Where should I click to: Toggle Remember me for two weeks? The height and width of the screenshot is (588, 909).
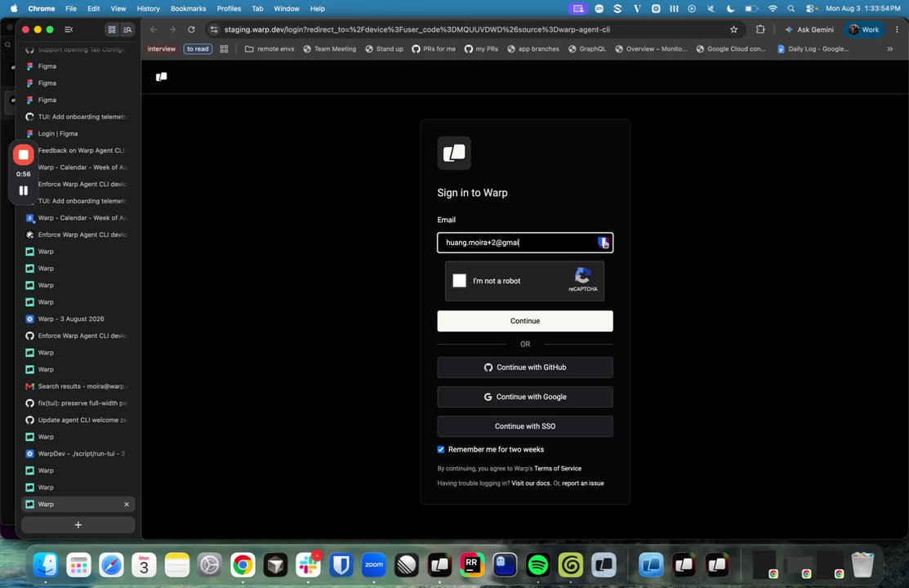(x=440, y=449)
